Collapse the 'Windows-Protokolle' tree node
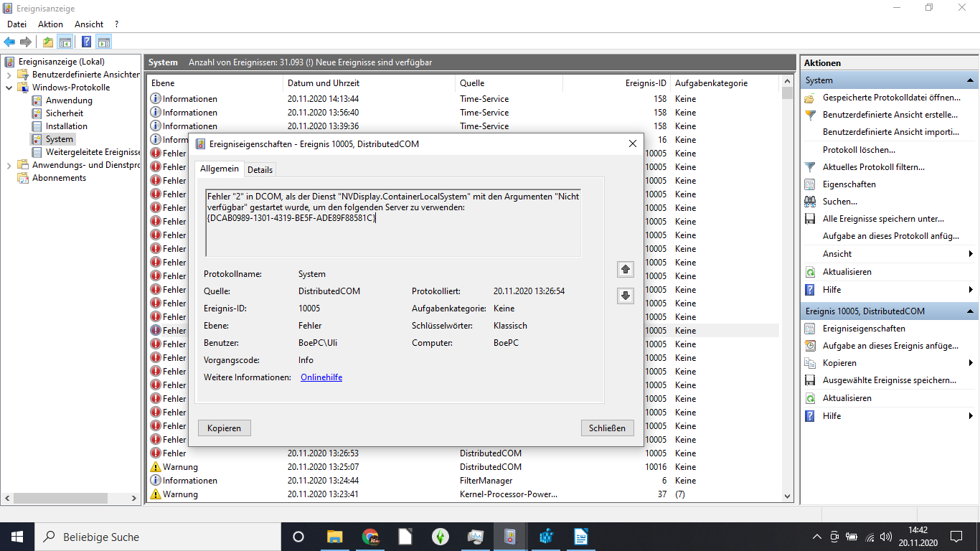This screenshot has height=551, width=980. [x=9, y=88]
